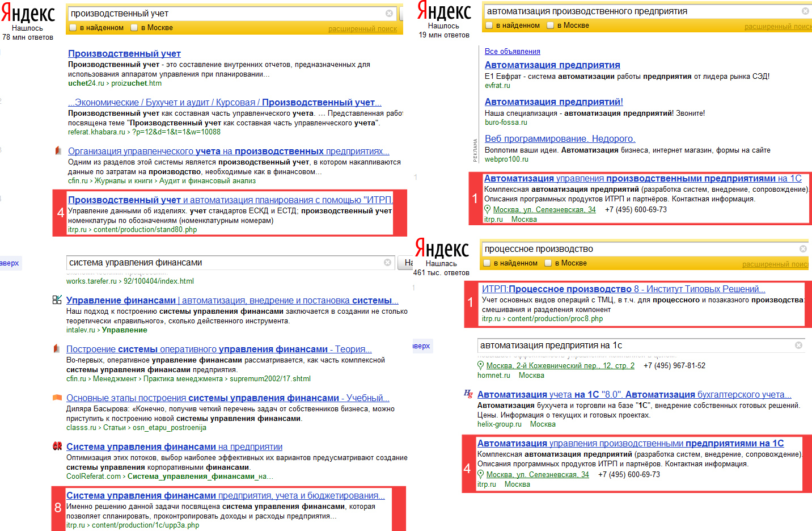Click the 'Практика менеджмента' breadcrumb

(183, 378)
